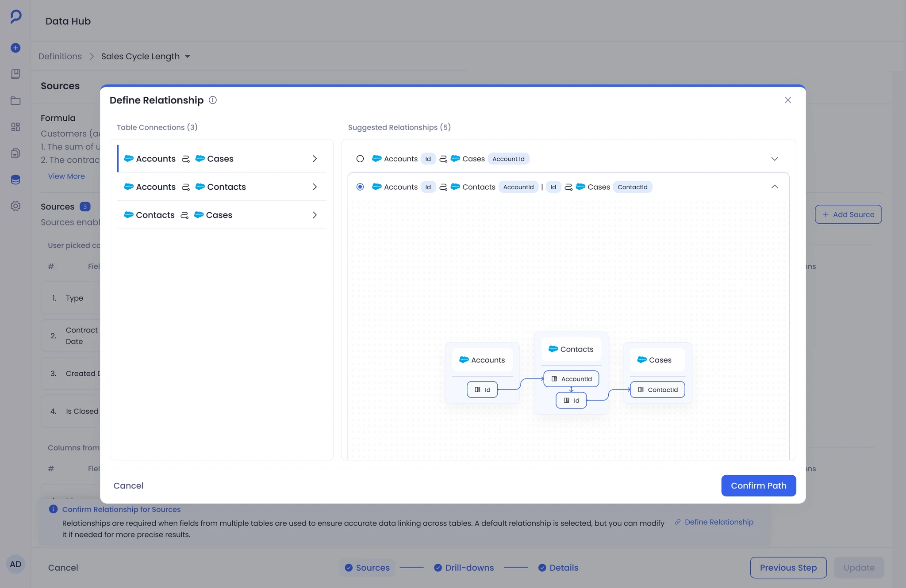Click the Previous Step button
Screen dimensions: 906x588
(788, 568)
